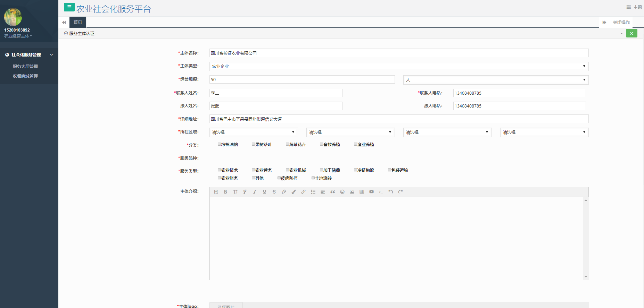The width and height of the screenshot is (644, 308).
Task: Click the italic icon in the editor
Action: [255, 192]
